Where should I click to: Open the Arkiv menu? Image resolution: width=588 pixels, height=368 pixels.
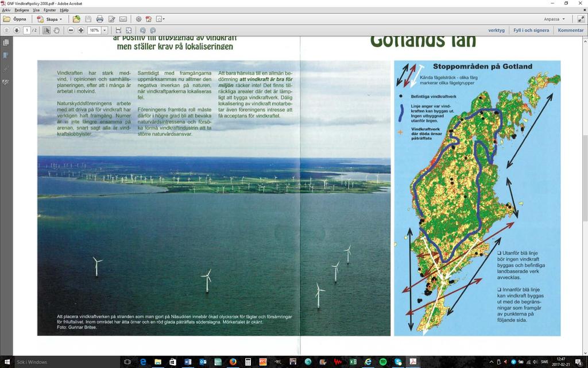[x=6, y=10]
